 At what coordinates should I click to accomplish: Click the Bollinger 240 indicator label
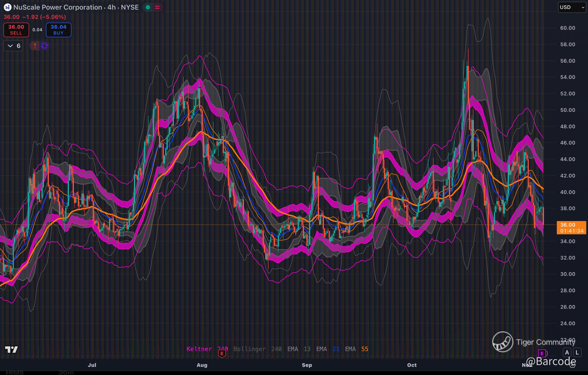tap(257, 349)
